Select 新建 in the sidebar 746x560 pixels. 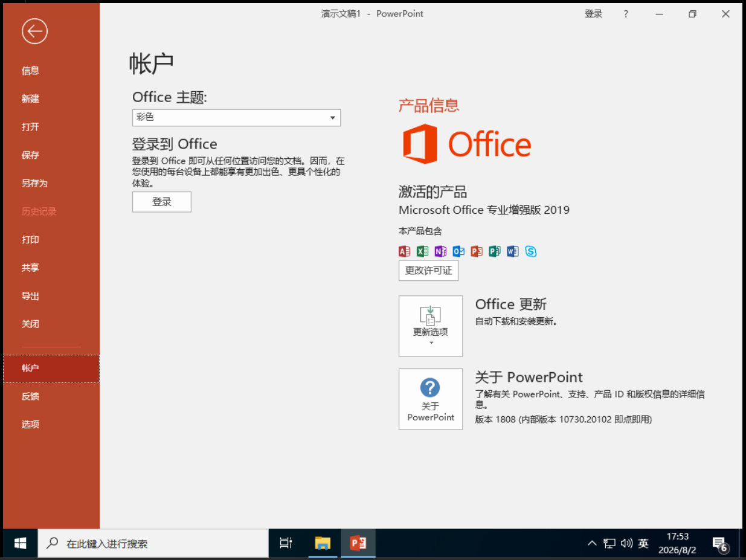(x=51, y=98)
